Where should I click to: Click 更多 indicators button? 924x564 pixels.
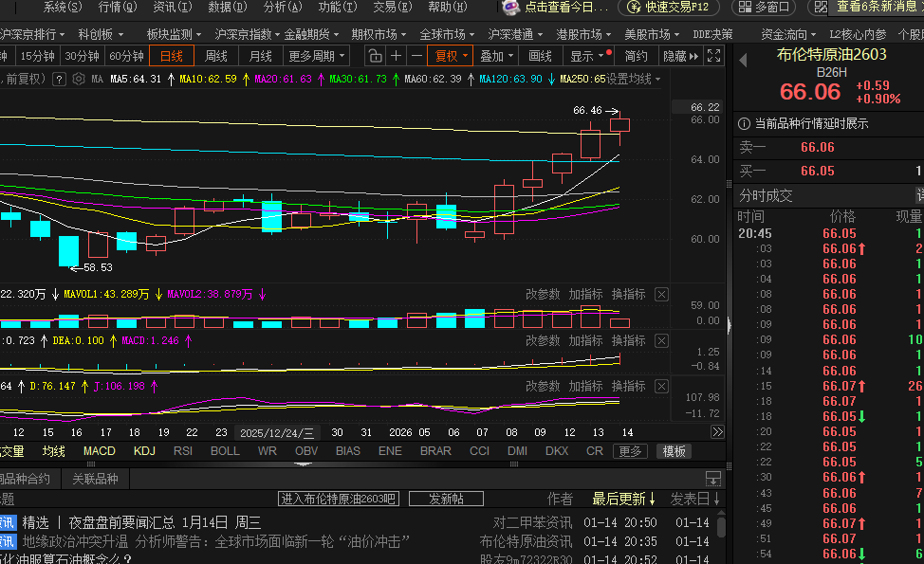630,451
